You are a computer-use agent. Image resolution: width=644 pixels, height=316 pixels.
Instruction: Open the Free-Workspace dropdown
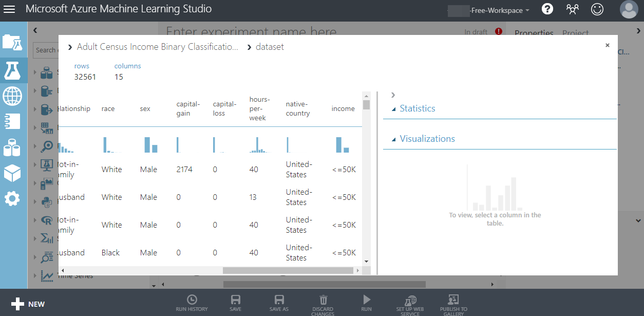click(488, 10)
